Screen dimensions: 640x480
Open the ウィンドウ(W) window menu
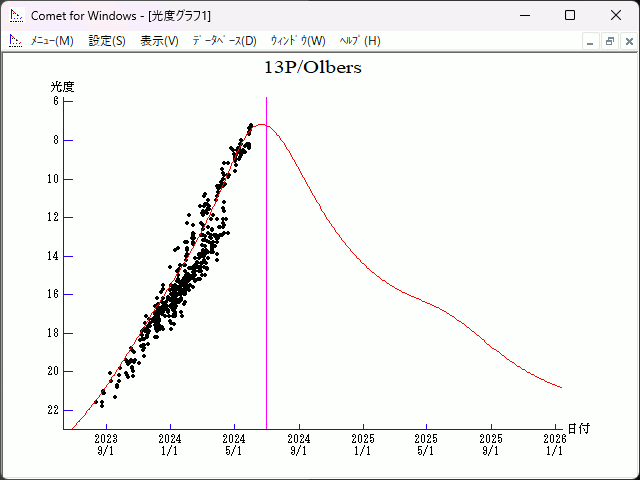(298, 41)
